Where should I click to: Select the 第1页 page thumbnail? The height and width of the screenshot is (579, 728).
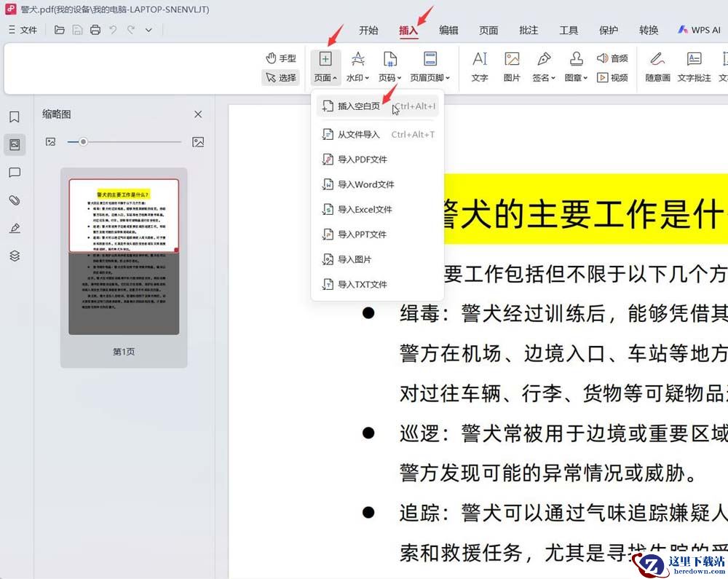(x=124, y=256)
